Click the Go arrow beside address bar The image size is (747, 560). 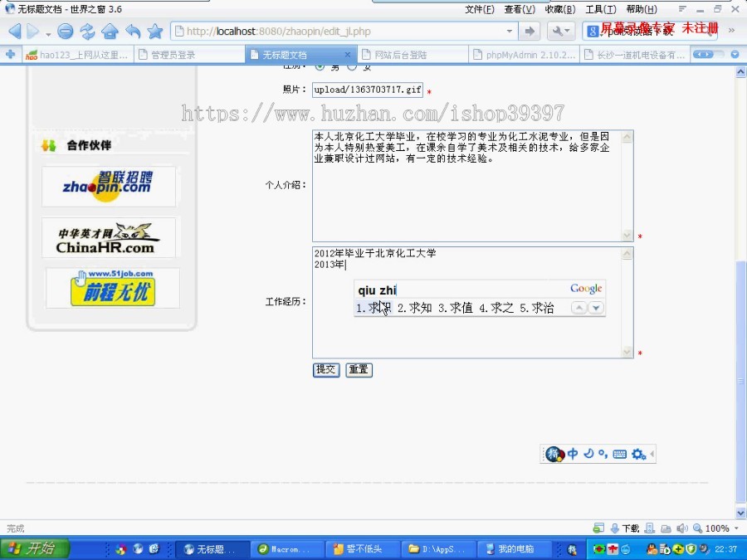pos(530,32)
